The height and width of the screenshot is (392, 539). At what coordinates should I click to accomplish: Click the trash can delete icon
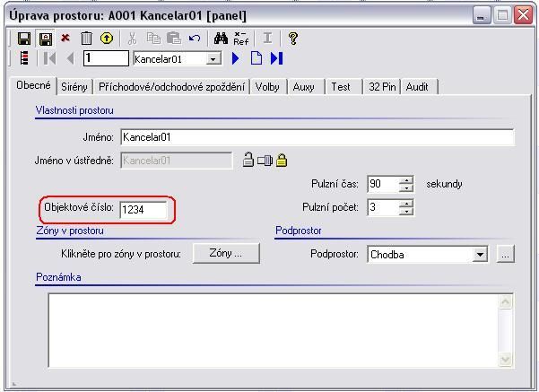click(86, 39)
